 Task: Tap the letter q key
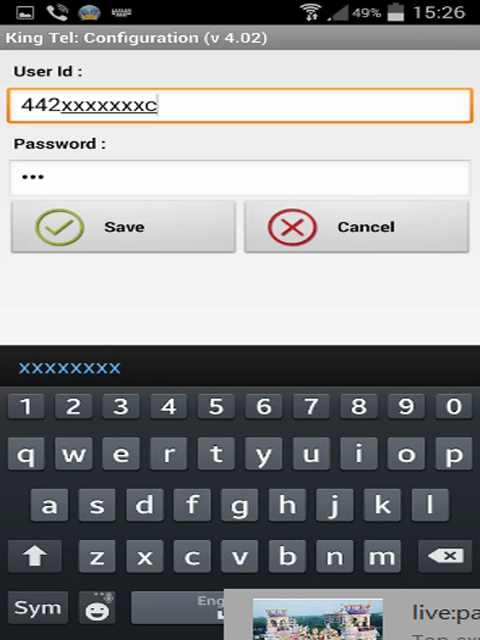26,454
